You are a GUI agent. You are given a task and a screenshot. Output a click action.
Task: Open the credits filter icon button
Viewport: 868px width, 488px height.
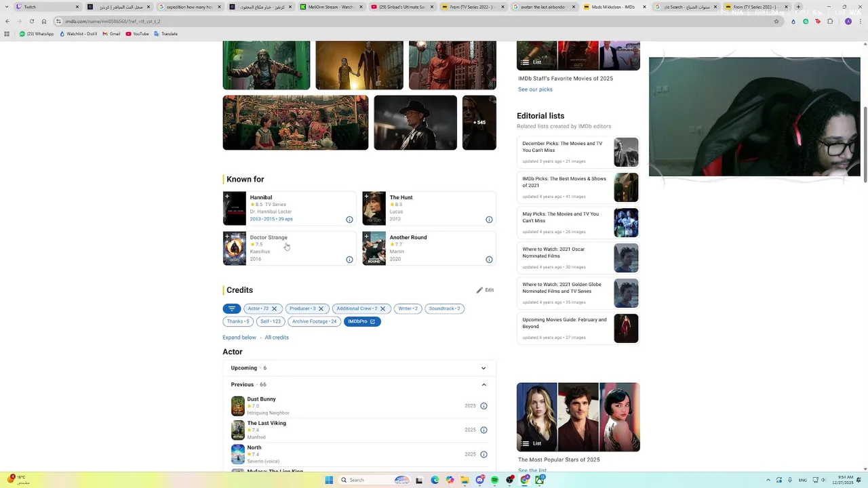[x=231, y=308]
